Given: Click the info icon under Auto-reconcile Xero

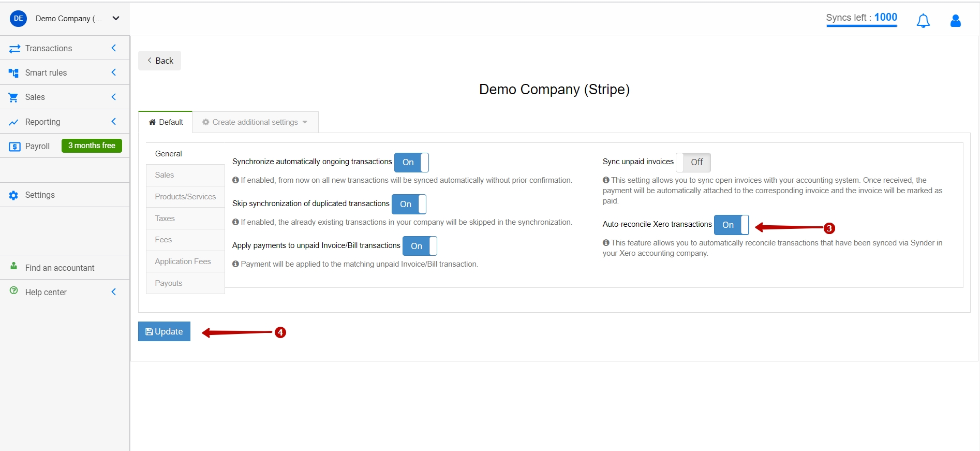Looking at the screenshot, I should (x=606, y=243).
